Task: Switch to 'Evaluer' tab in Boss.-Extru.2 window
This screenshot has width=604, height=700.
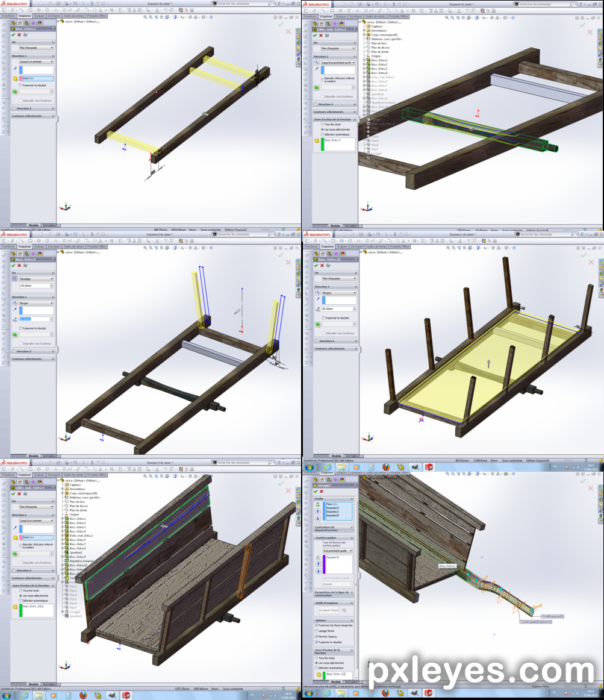Action: [39, 16]
